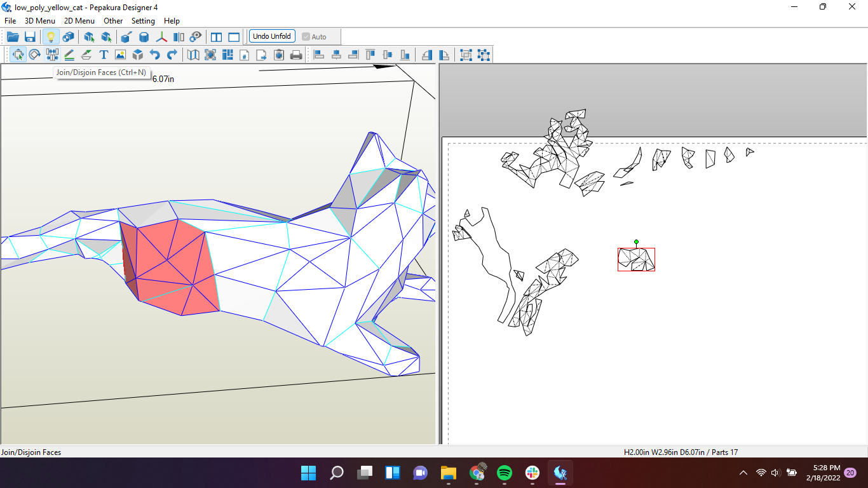Insert an image onto the pattern
The width and height of the screenshot is (868, 488).
tap(120, 55)
